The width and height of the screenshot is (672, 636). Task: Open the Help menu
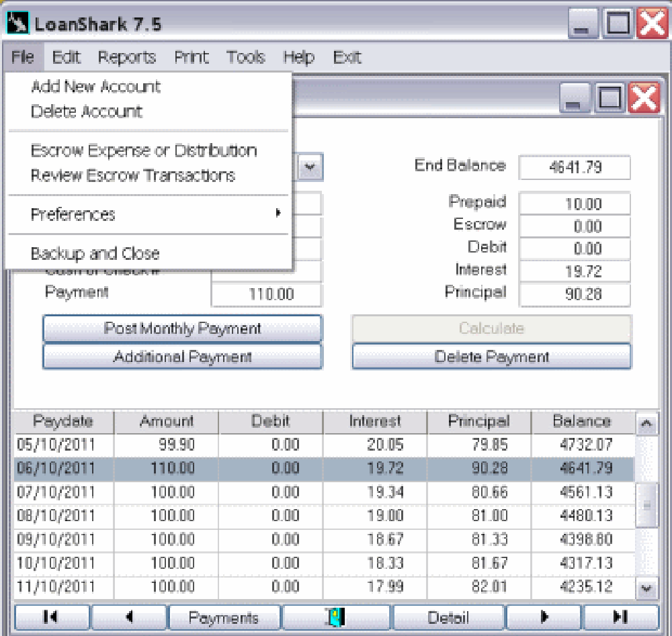[299, 57]
